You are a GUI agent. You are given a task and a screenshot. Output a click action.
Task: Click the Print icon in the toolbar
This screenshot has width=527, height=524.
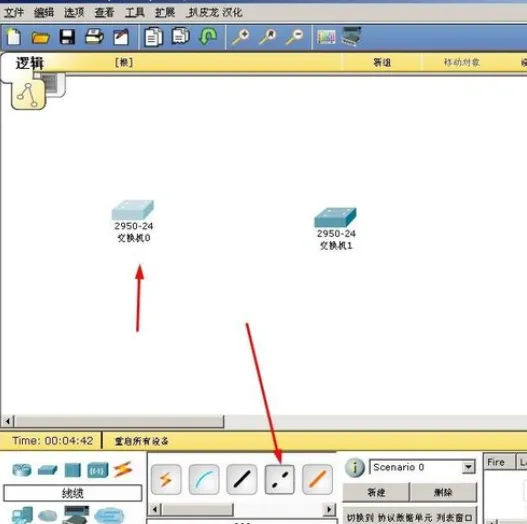coord(94,37)
